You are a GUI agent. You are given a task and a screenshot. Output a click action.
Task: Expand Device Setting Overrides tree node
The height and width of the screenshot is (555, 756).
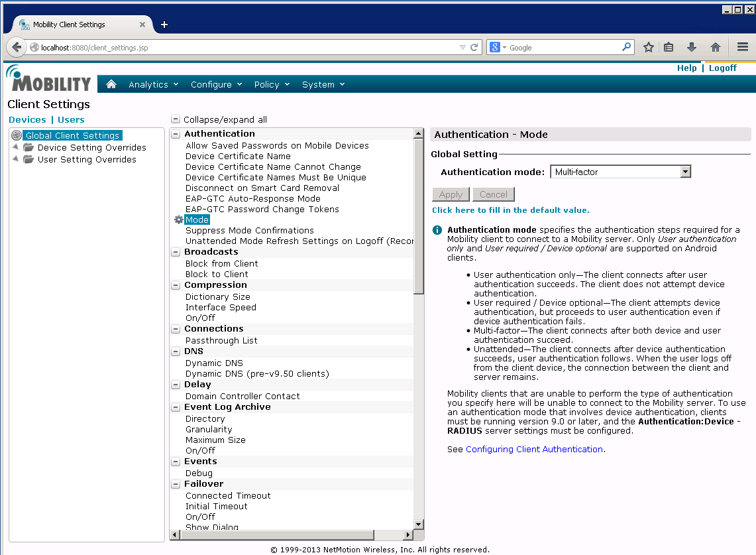click(x=16, y=147)
